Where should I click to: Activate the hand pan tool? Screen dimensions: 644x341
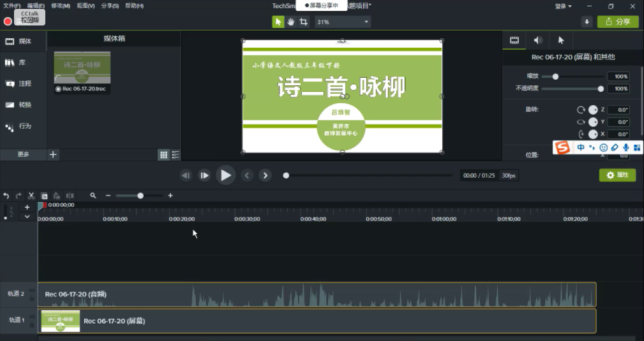(x=291, y=22)
